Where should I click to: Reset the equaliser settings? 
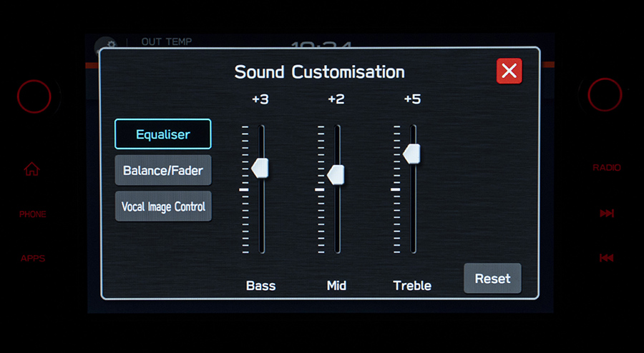click(x=492, y=279)
